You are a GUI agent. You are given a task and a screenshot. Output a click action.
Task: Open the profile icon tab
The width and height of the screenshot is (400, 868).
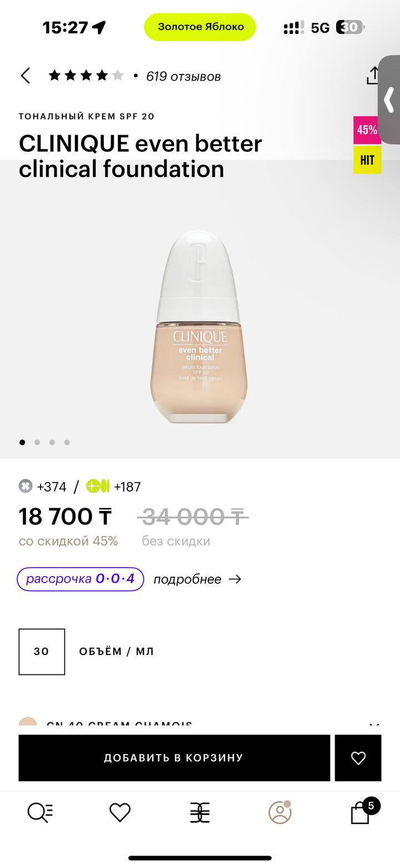click(x=280, y=812)
